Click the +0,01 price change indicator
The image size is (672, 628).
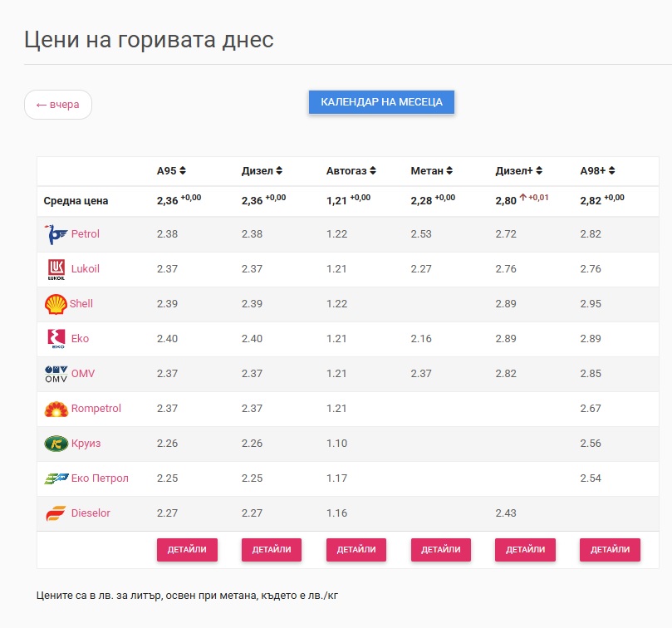pyautogui.click(x=534, y=198)
